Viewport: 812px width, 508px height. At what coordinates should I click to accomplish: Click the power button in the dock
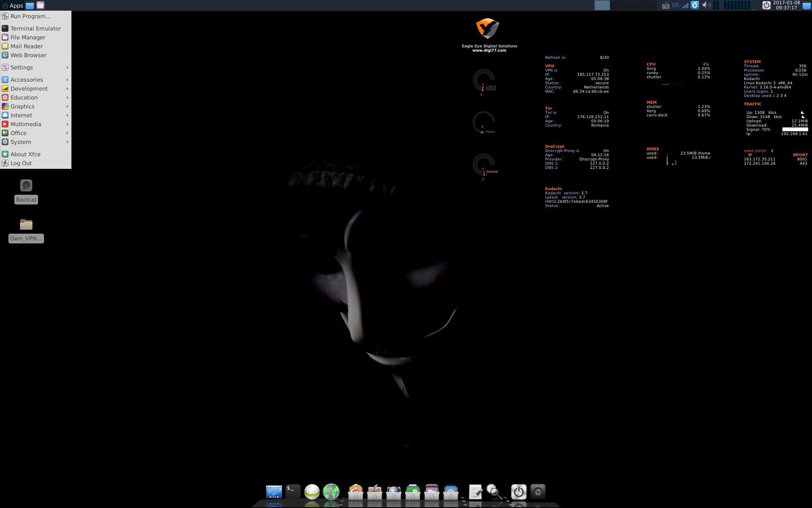[x=518, y=491]
